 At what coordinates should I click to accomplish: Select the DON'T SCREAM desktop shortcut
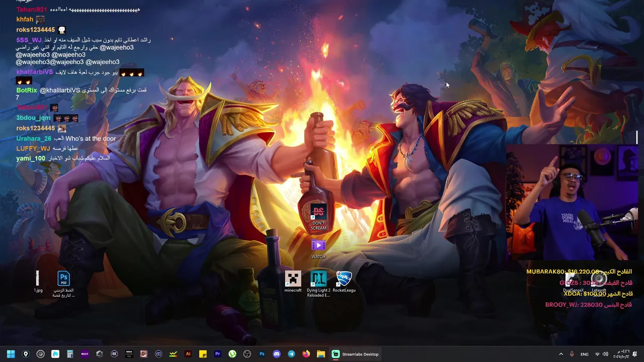click(318, 218)
